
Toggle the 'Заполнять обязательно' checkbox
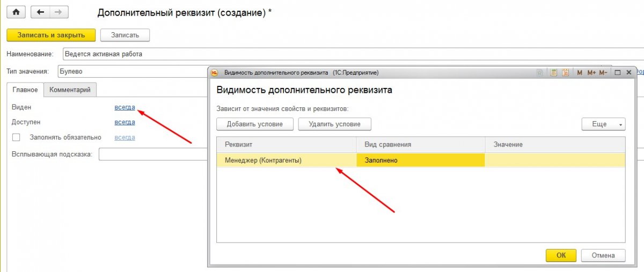click(x=16, y=137)
